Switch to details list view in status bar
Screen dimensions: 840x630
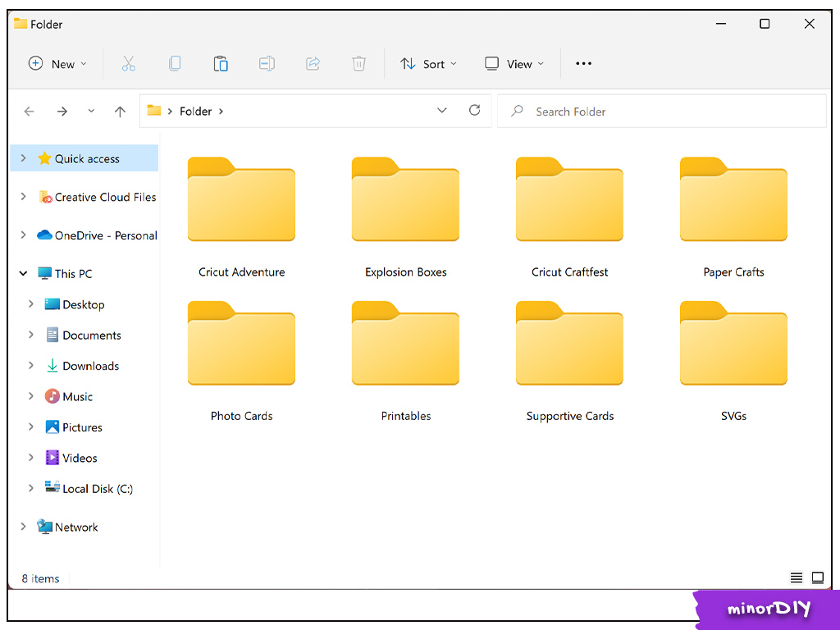(x=797, y=577)
